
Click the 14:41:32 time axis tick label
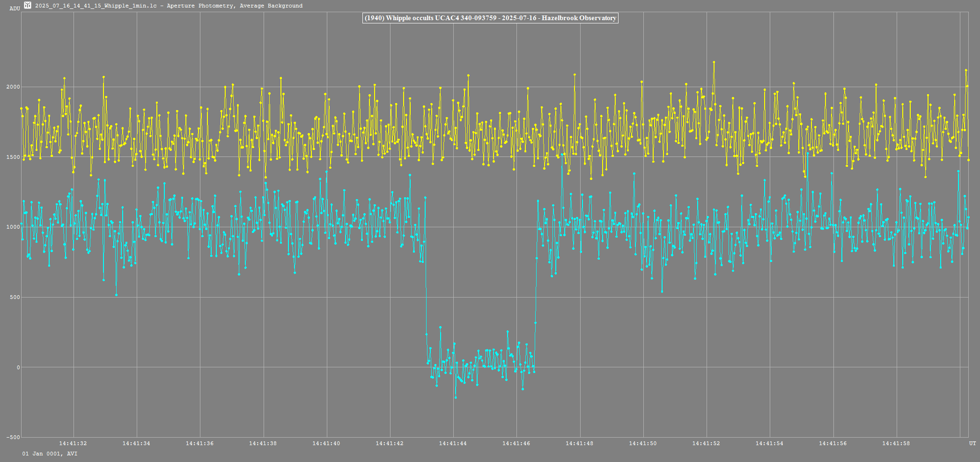[73, 443]
